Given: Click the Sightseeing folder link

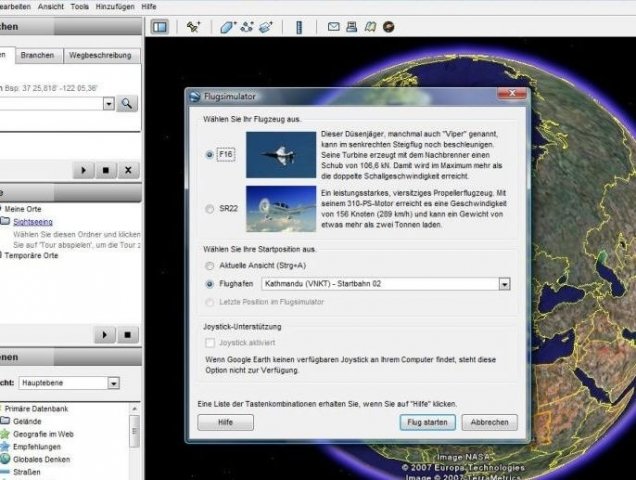Looking at the screenshot, I should (x=34, y=220).
